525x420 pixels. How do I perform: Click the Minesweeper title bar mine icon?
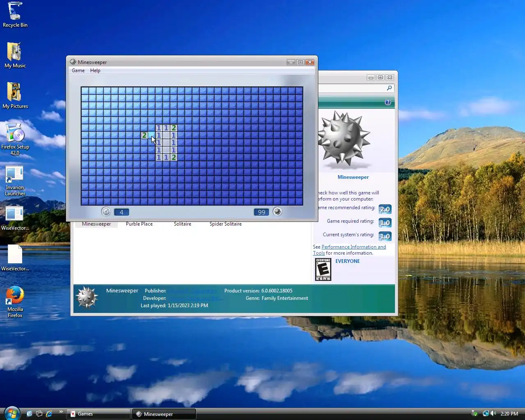[x=73, y=62]
